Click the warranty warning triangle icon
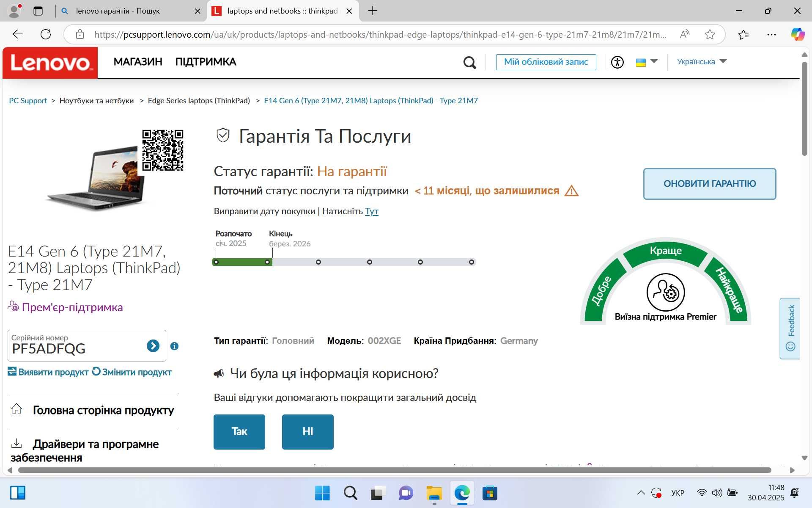Viewport: 812px width, 508px height. point(571,191)
